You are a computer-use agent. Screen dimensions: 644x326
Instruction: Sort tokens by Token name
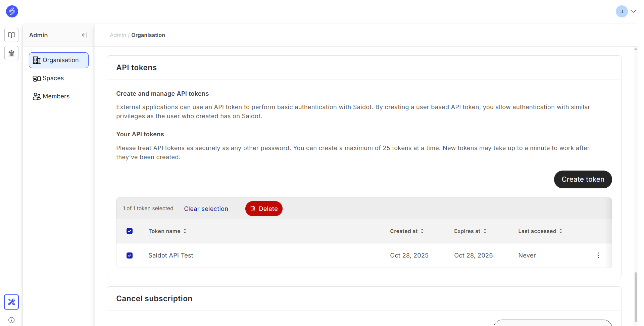pos(167,231)
